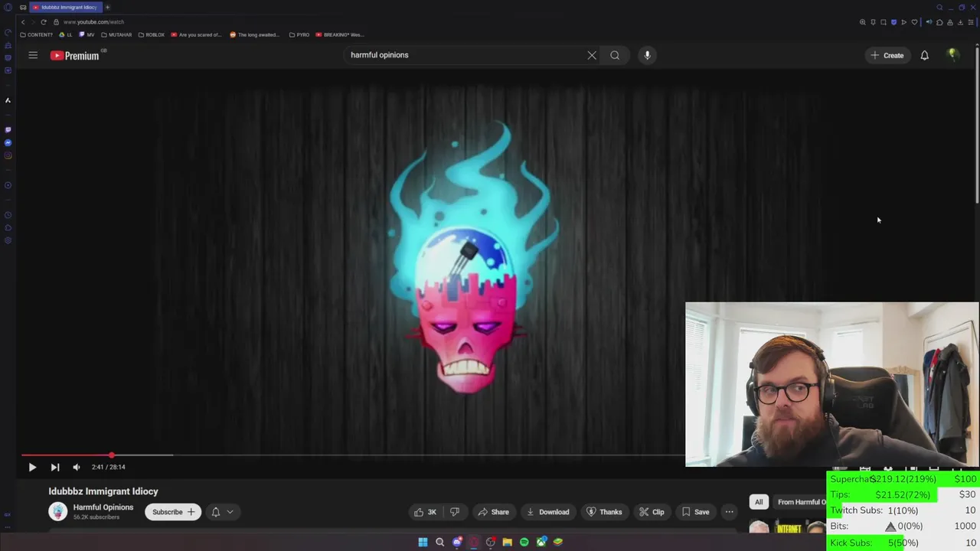
Task: Open the CONTENT? bookmark folder
Action: click(37, 34)
